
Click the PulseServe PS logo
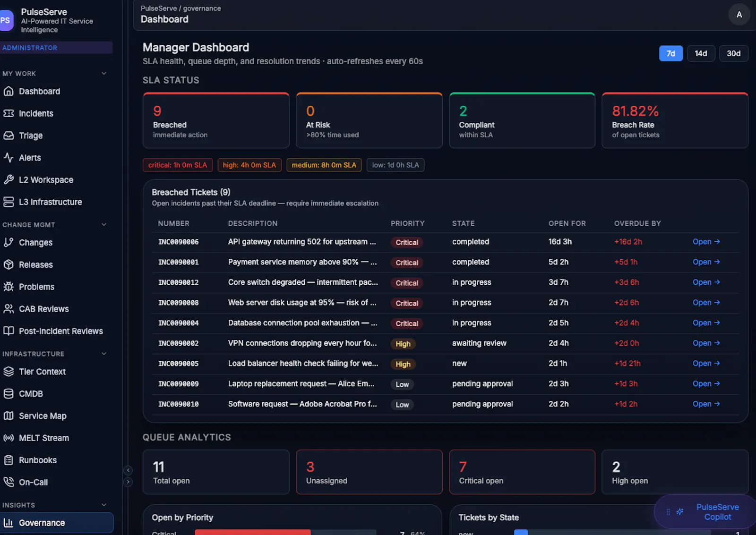(x=6, y=20)
